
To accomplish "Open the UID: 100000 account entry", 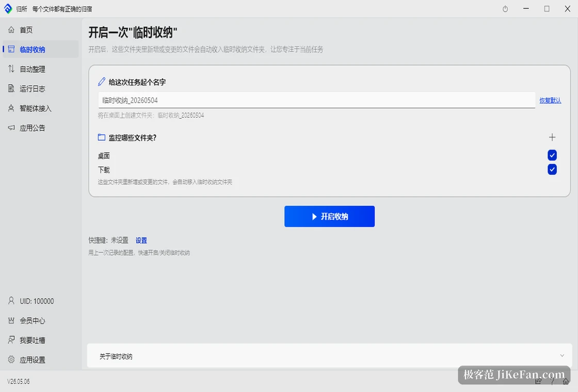I will click(41, 301).
